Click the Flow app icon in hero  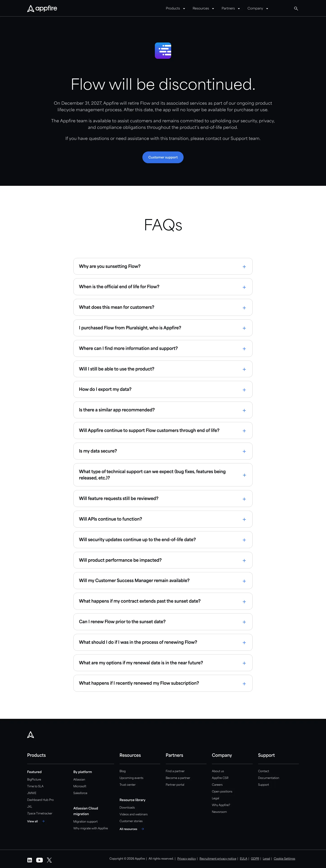point(163,51)
